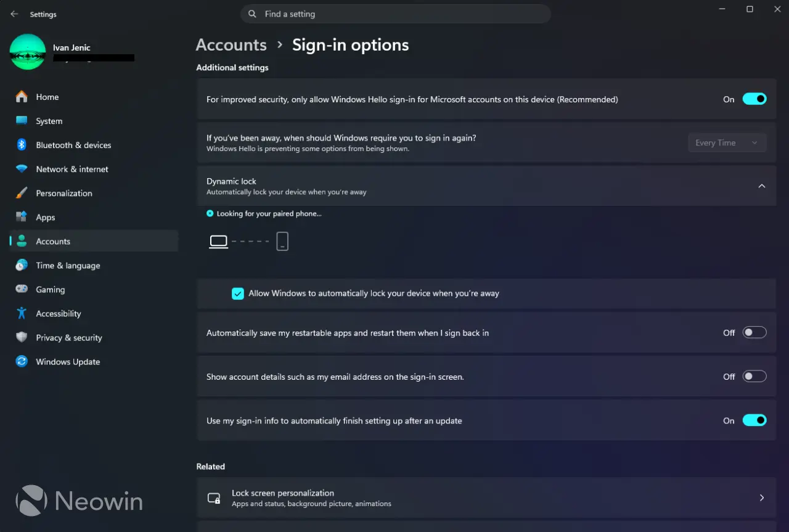The width and height of the screenshot is (789, 532).
Task: Go to System settings
Action: coord(94,121)
